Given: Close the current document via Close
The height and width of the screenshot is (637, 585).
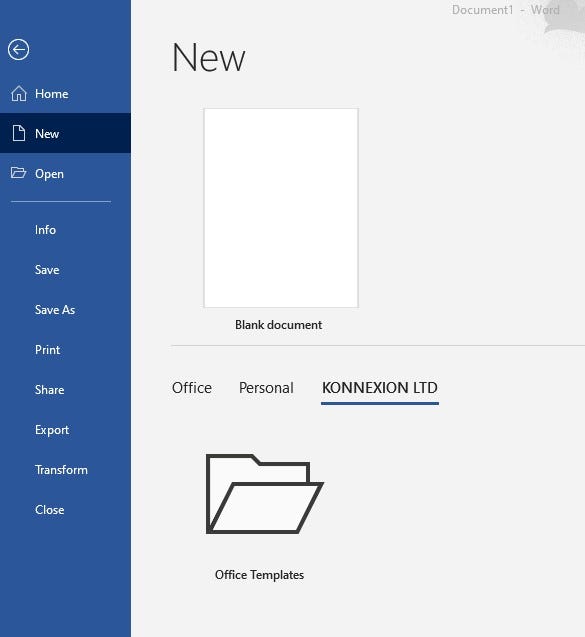Looking at the screenshot, I should pos(65,510).
